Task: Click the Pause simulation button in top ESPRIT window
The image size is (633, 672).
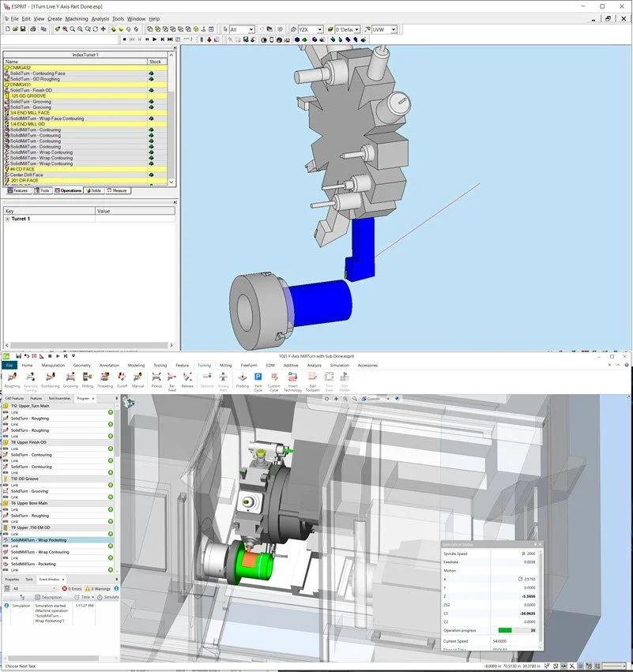Action: [x=147, y=39]
